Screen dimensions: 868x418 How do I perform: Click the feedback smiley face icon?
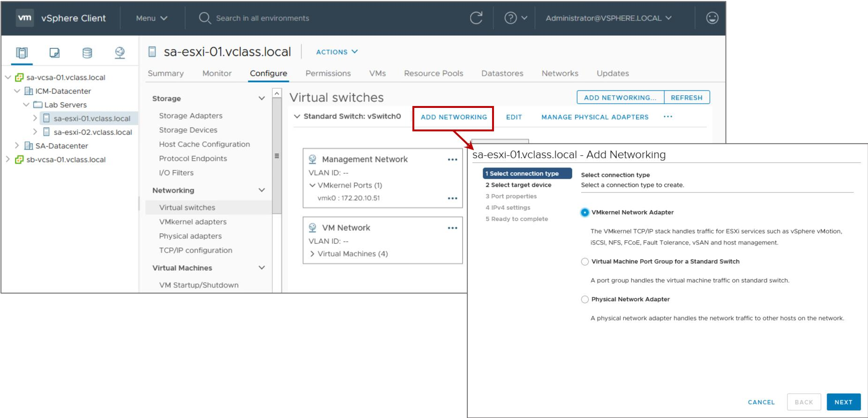(712, 18)
